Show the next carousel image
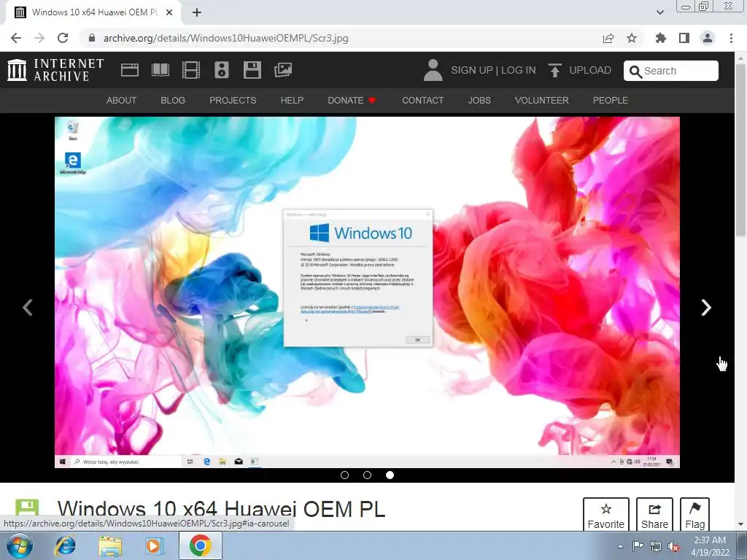Viewport: 747px width, 560px height. [x=706, y=308]
